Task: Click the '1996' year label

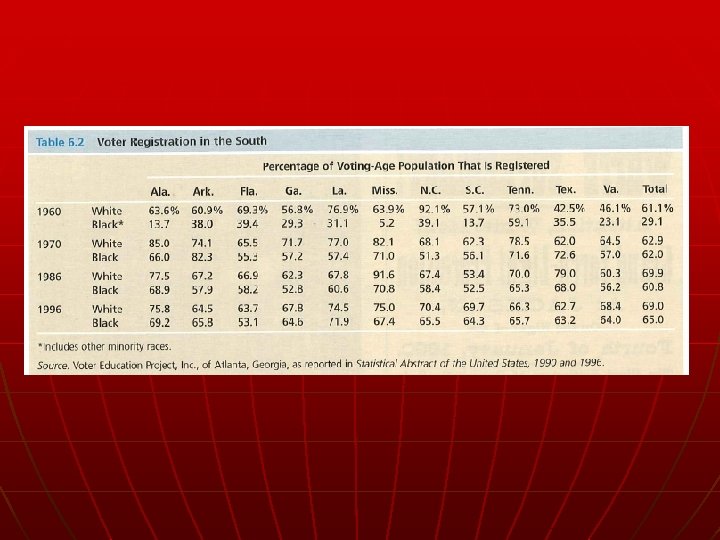Action: [x=49, y=309]
